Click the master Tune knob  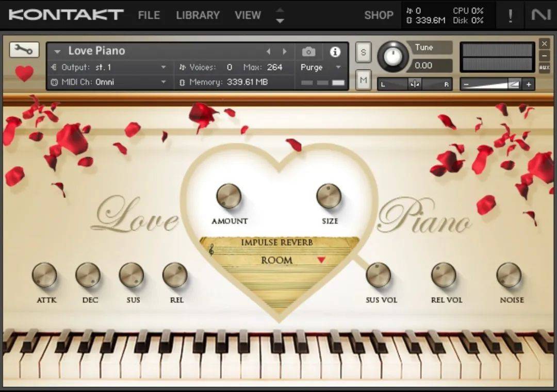pos(393,56)
